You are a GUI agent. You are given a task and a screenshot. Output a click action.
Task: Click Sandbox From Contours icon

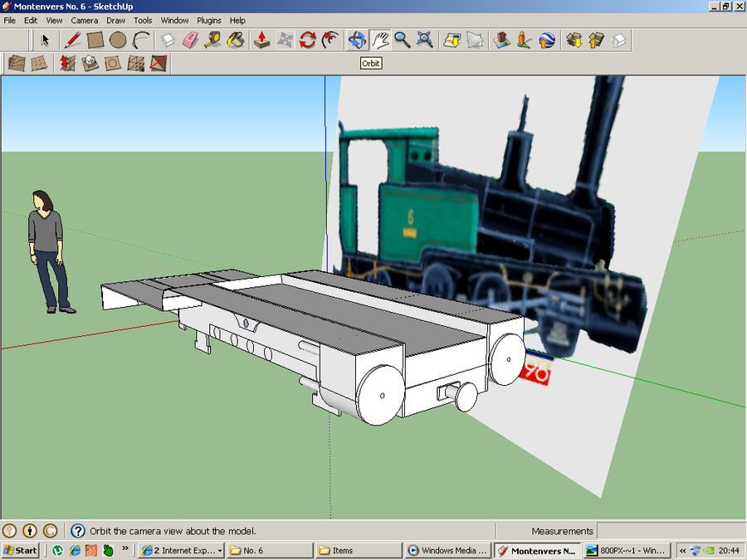17,63
